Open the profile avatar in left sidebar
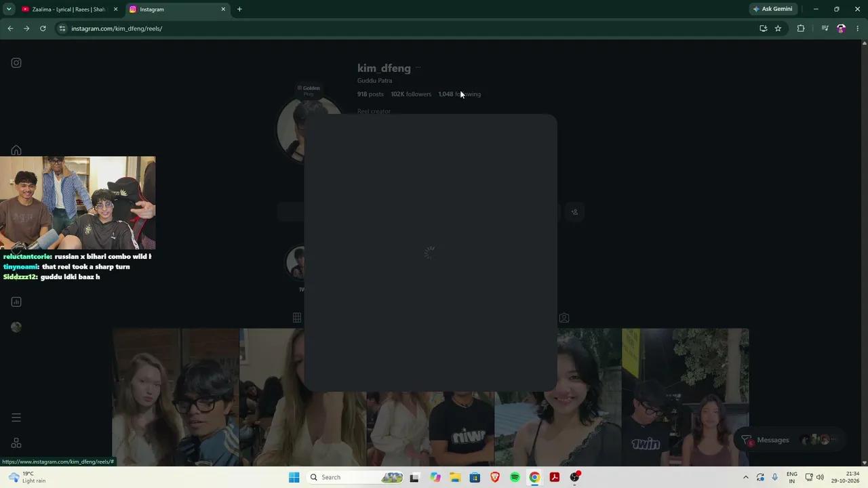 click(16, 327)
